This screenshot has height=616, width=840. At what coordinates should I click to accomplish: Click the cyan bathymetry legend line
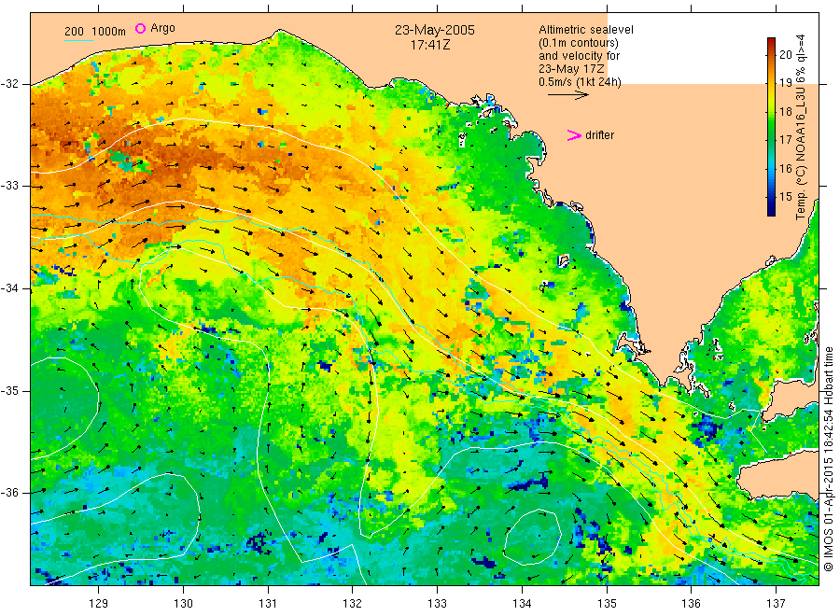click(78, 39)
